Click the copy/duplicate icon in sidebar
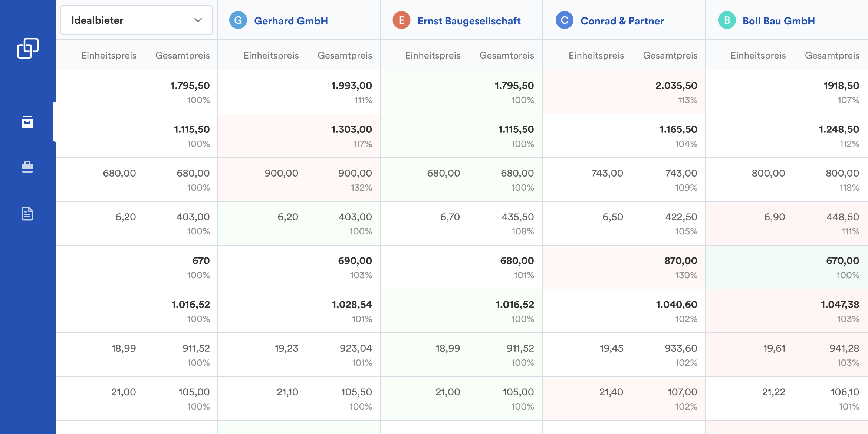Screen dimensions: 868x434 [27, 48]
